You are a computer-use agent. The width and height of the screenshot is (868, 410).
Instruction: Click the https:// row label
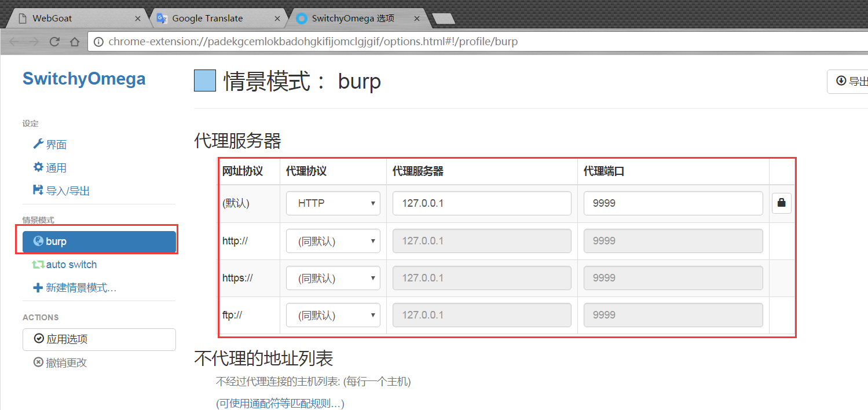coord(237,278)
